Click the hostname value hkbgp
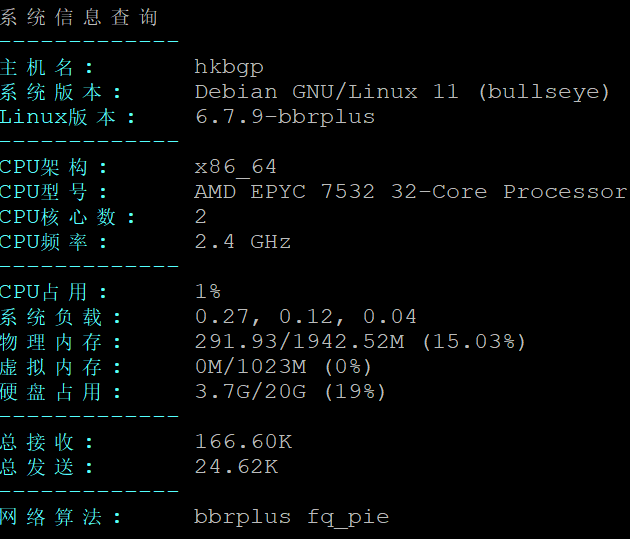630x539 pixels. point(229,67)
